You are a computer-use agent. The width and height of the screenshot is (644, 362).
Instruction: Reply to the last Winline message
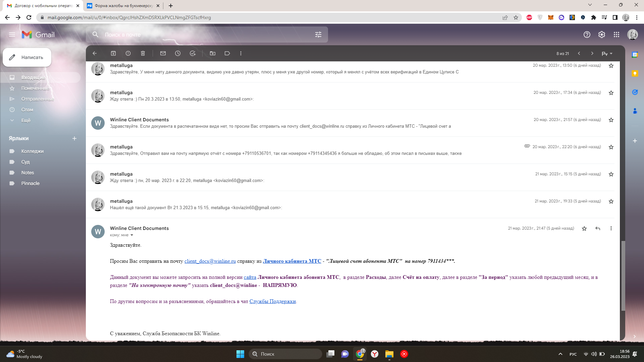(598, 228)
